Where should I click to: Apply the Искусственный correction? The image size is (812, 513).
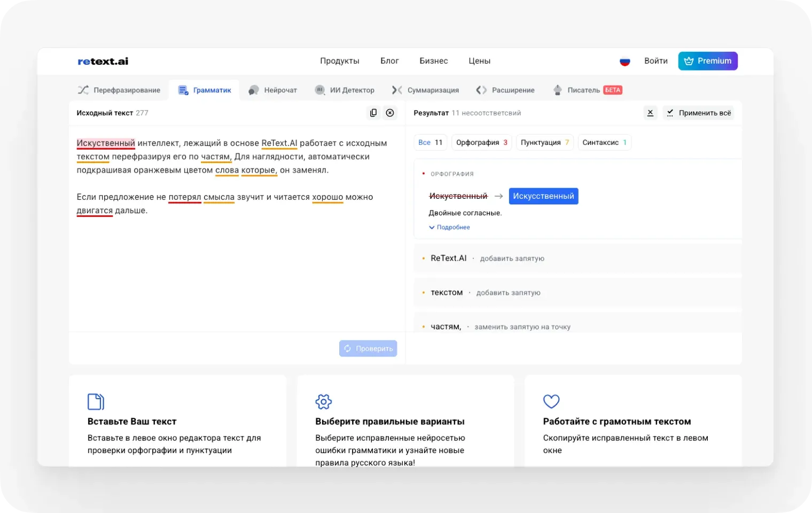[543, 196]
